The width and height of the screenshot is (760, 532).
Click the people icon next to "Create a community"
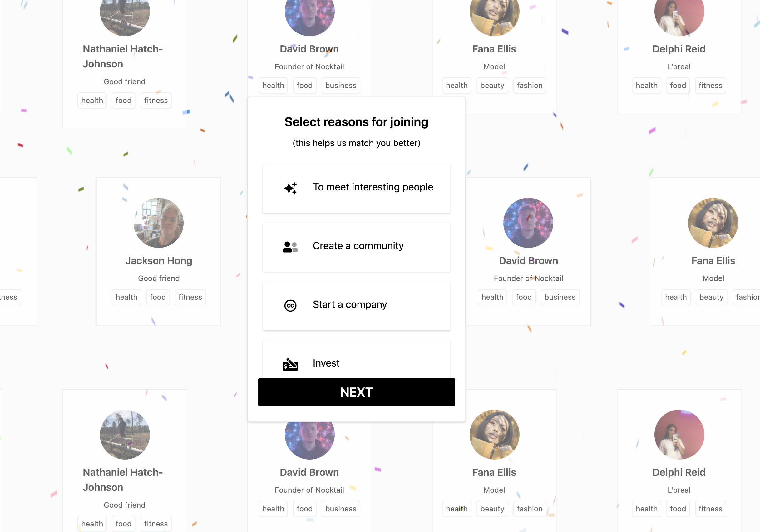(x=290, y=246)
